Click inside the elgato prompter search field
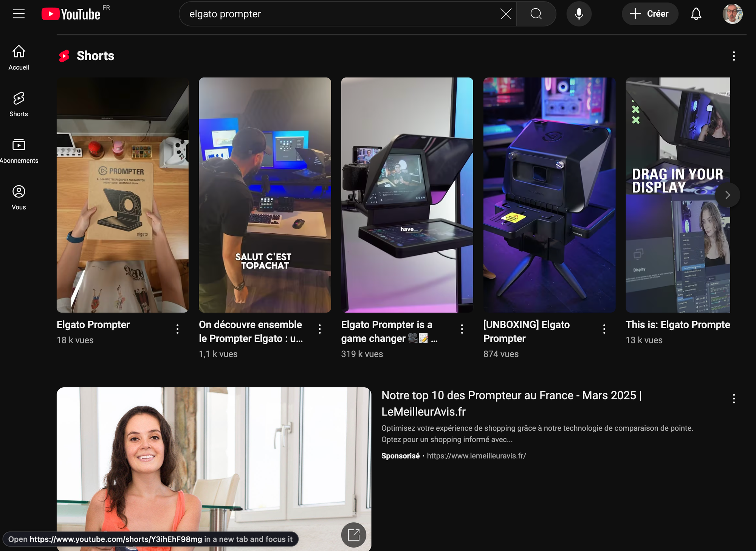This screenshot has width=756, height=551. pyautogui.click(x=340, y=14)
